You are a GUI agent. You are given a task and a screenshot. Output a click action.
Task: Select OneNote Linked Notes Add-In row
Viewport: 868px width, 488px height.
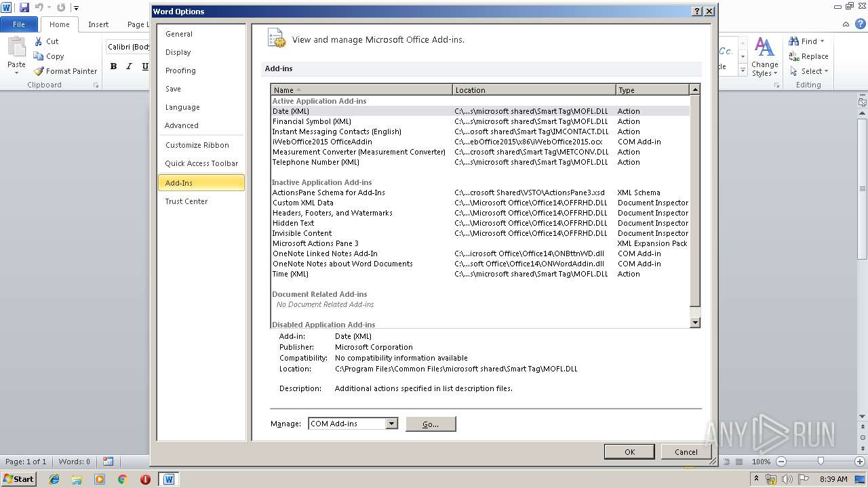point(480,253)
